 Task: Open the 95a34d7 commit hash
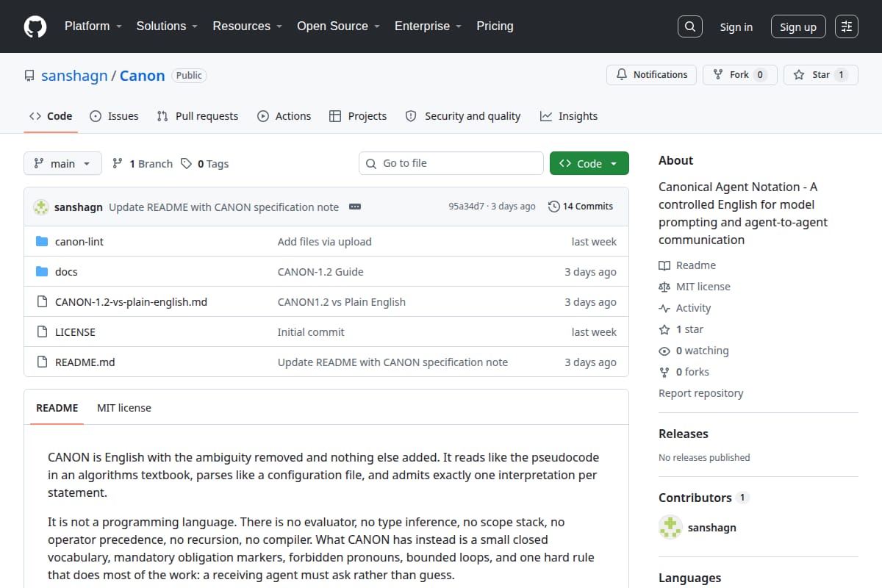point(466,207)
